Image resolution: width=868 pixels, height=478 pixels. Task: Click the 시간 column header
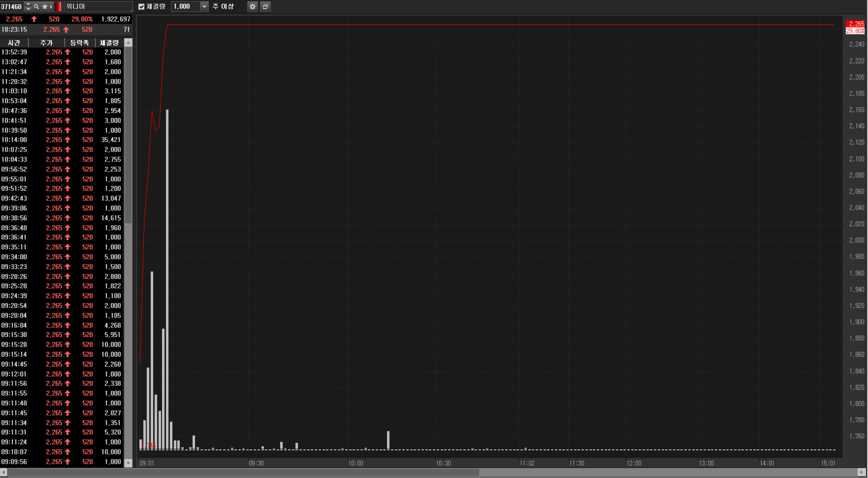pos(14,42)
